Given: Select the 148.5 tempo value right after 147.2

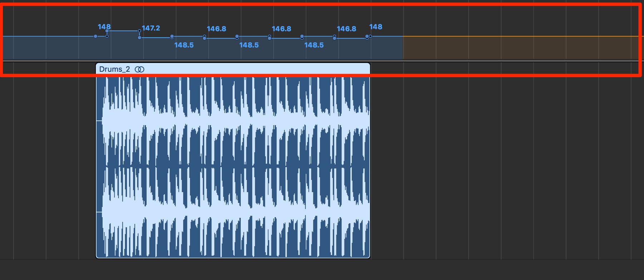Looking at the screenshot, I should tap(184, 45).
